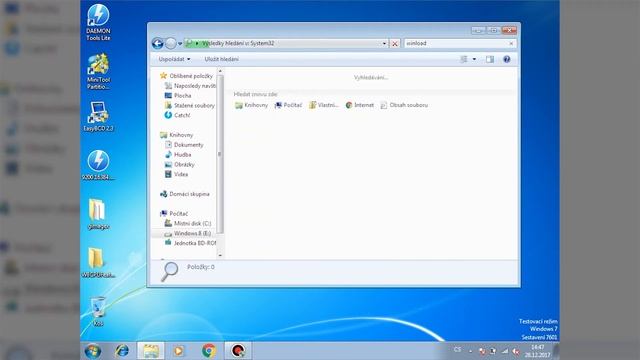Select Knihovny in navigation pane
The width and height of the screenshot is (640, 360).
pyautogui.click(x=177, y=135)
